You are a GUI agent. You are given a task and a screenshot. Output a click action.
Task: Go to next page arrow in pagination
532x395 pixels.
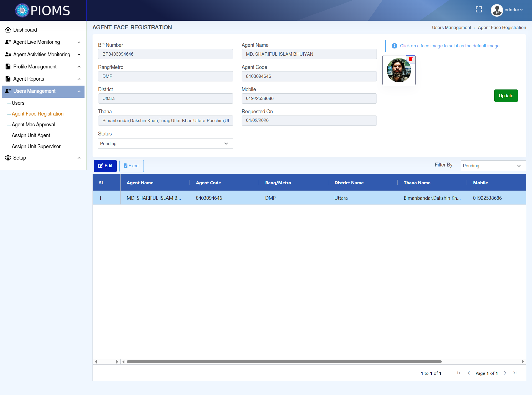pos(505,373)
